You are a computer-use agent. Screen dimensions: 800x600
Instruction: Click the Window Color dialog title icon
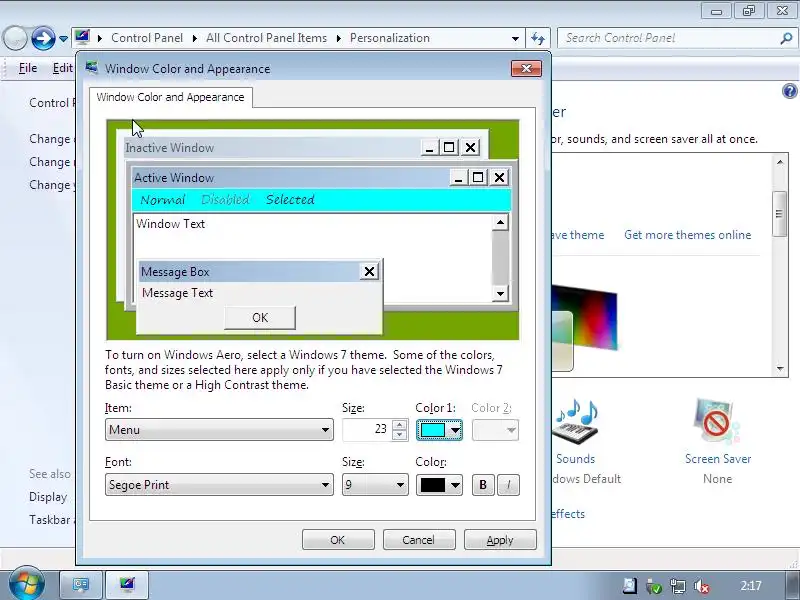[92, 68]
